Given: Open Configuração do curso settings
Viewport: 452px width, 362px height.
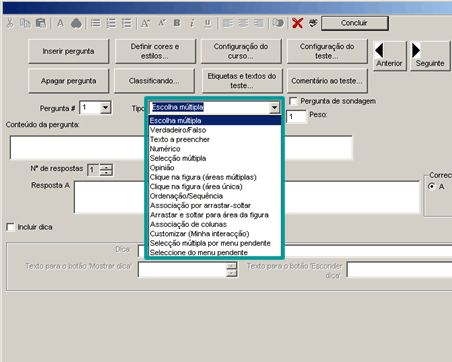Looking at the screenshot, I should (x=241, y=51).
